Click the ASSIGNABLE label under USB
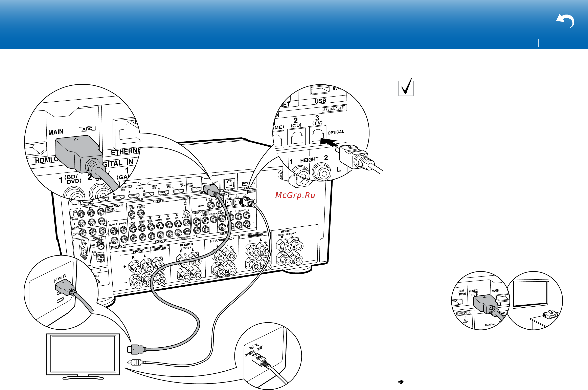588x390 pixels. (x=334, y=109)
